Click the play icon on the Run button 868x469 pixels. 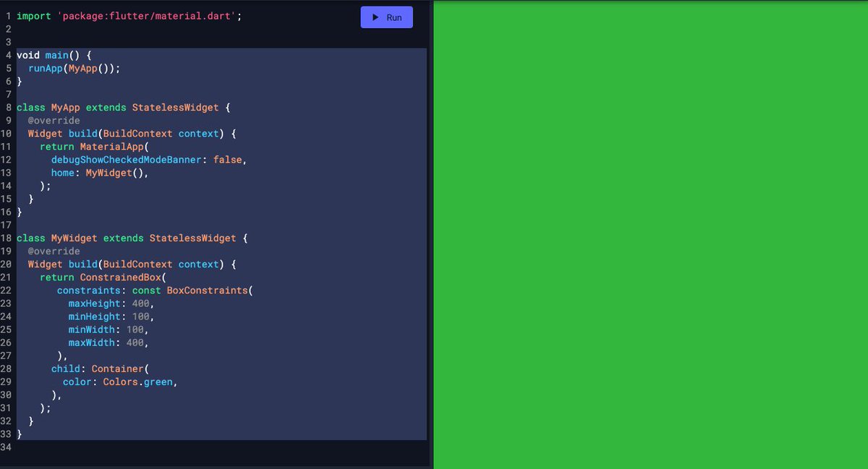click(x=374, y=17)
